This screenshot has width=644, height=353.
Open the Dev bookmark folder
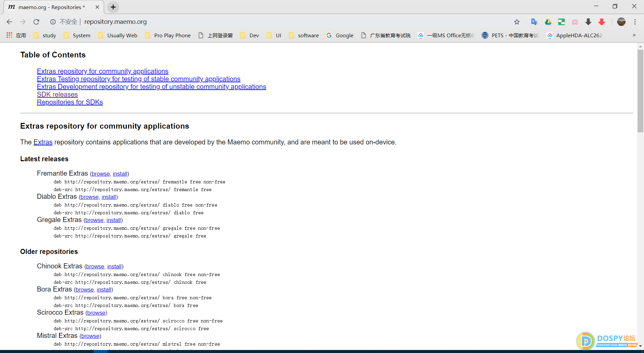click(250, 35)
